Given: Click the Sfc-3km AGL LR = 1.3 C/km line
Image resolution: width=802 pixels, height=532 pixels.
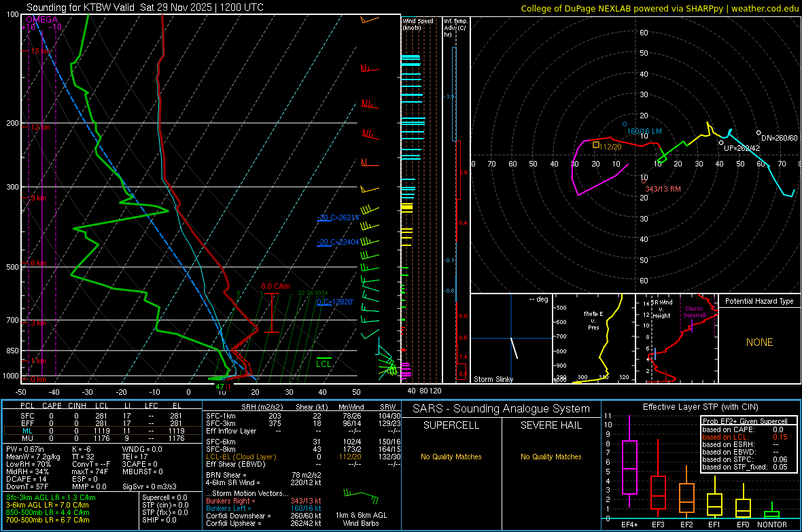Looking at the screenshot, I should tap(51, 497).
